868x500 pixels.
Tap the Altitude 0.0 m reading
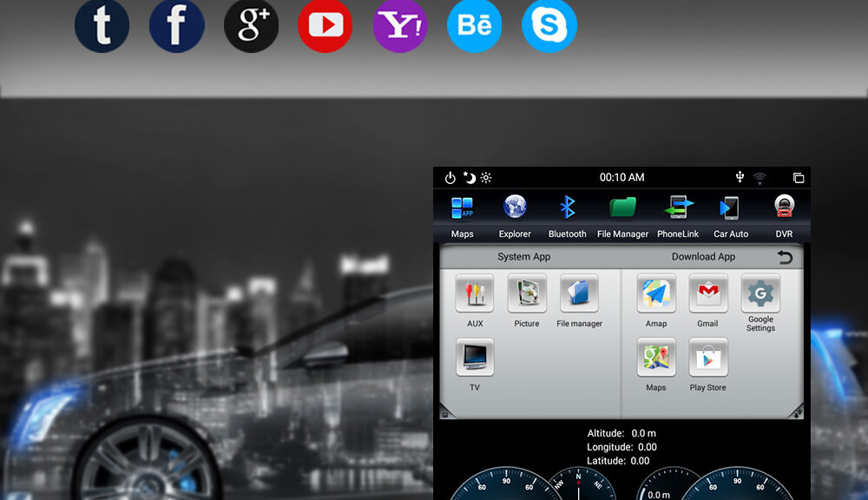click(x=621, y=433)
